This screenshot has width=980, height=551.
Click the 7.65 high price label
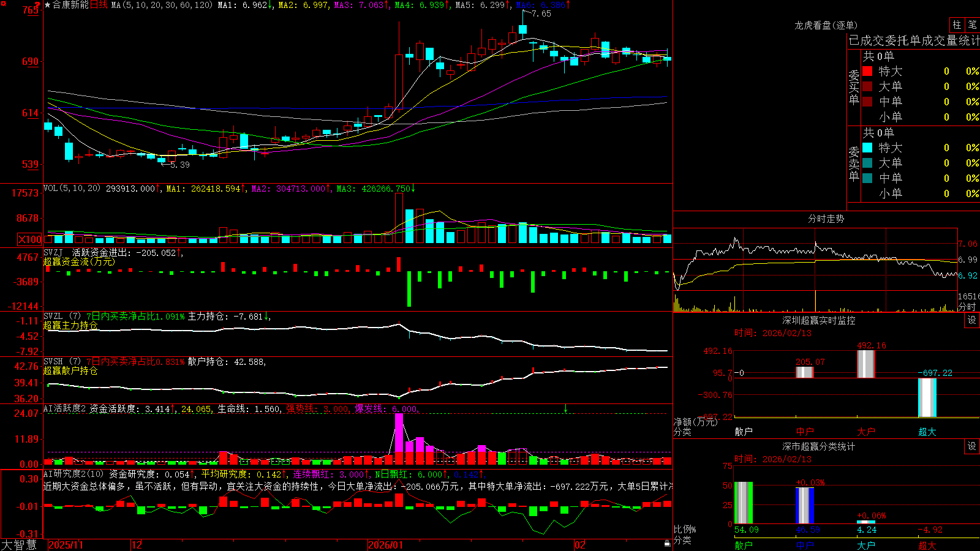pyautogui.click(x=541, y=13)
